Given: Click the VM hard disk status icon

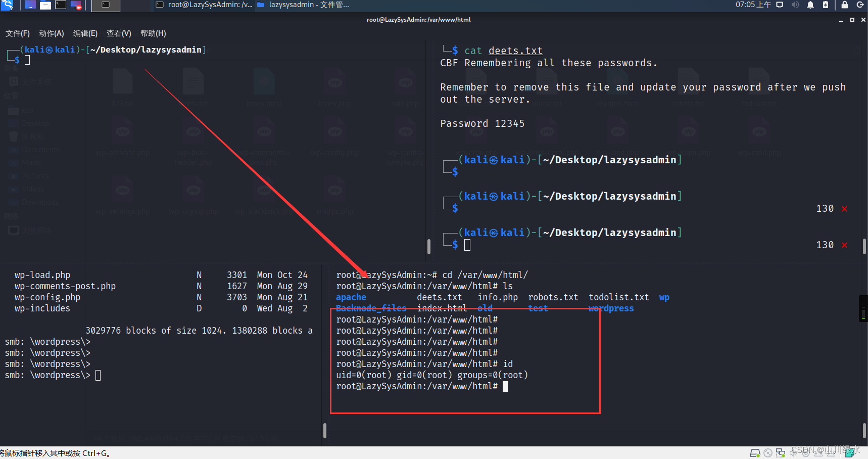Looking at the screenshot, I should pos(755,453).
